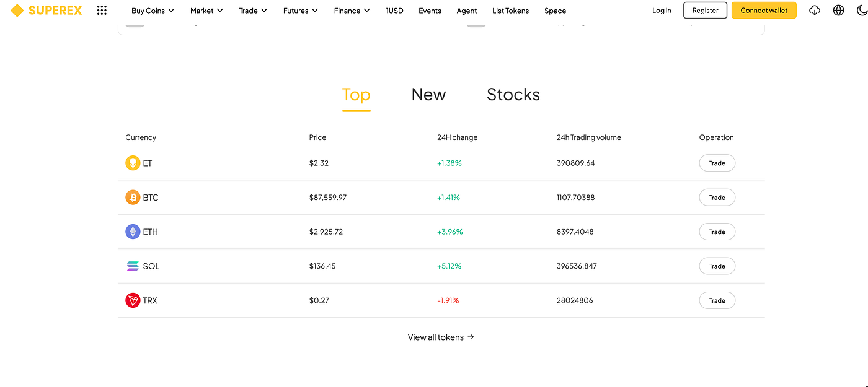Click the SuperEx logo icon
The image size is (868, 387).
point(17,11)
